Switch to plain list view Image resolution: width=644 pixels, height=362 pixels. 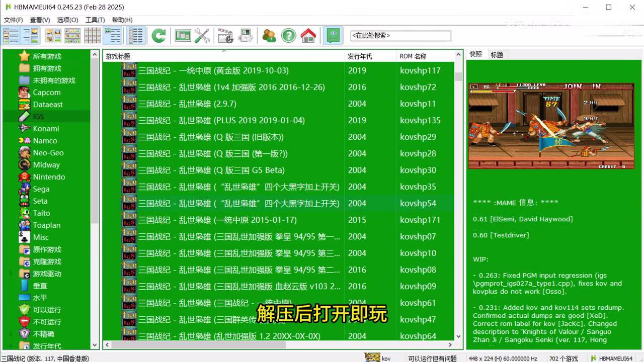click(x=92, y=36)
